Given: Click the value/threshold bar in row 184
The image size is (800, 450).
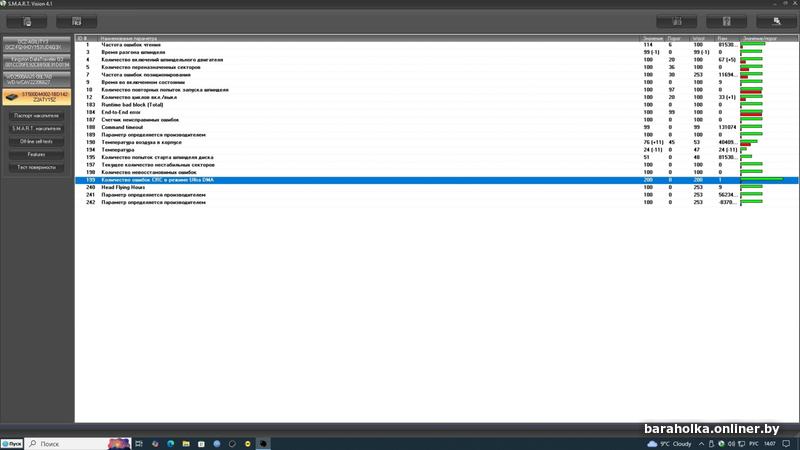Looking at the screenshot, I should (x=752, y=112).
